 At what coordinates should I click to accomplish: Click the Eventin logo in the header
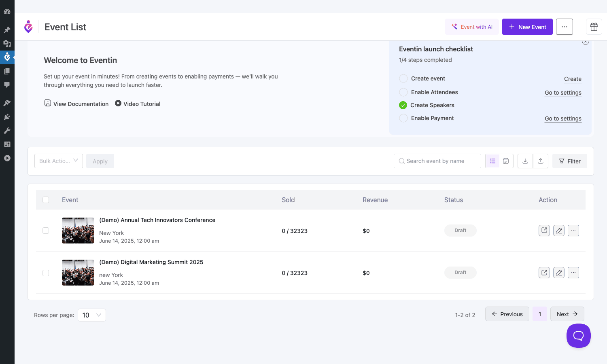pyautogui.click(x=28, y=27)
